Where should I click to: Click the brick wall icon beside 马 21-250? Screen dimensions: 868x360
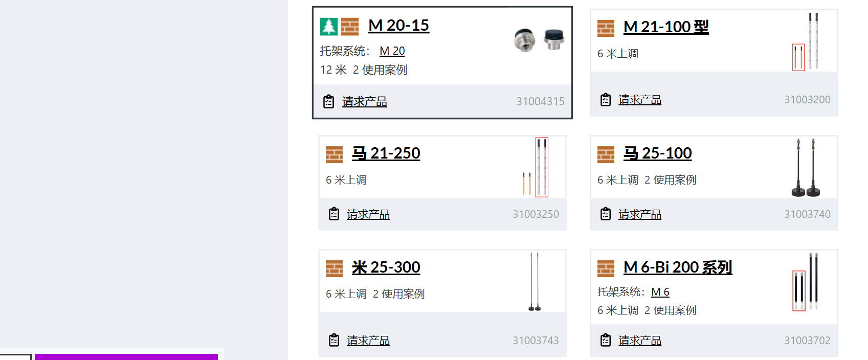tap(334, 154)
